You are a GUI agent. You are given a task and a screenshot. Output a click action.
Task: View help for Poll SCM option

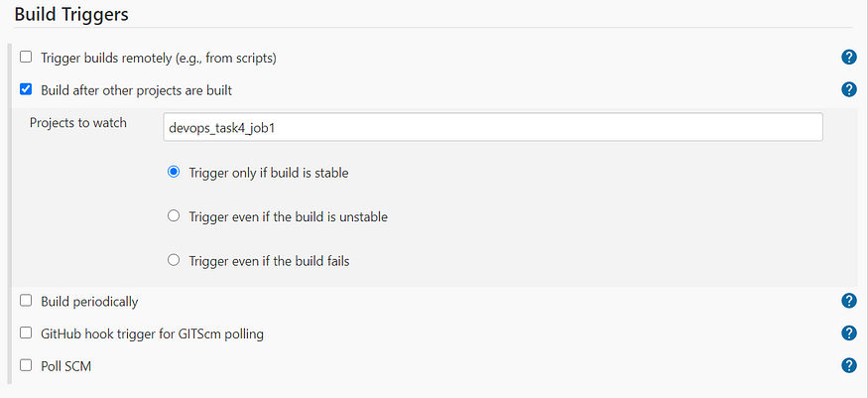point(848,365)
